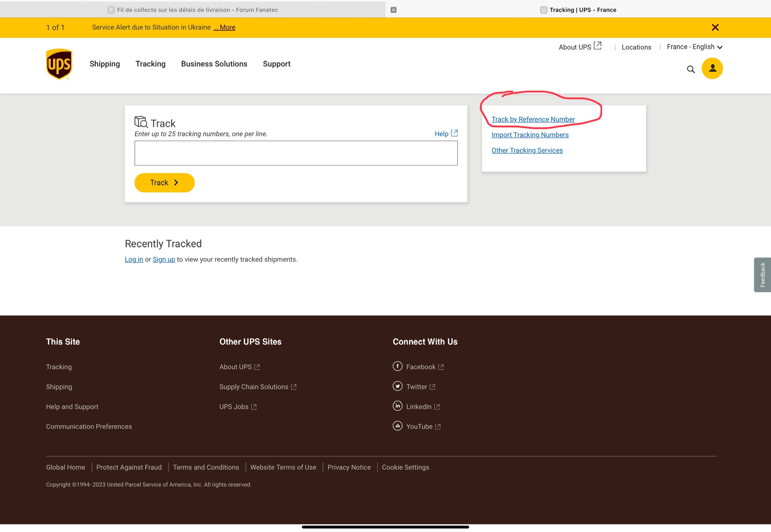Open Track by Reference Number link
Image resolution: width=771 pixels, height=532 pixels.
[533, 119]
